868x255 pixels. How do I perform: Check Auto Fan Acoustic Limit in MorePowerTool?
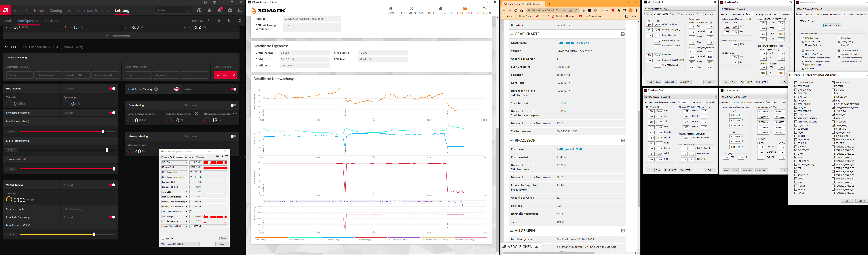click(x=839, y=61)
